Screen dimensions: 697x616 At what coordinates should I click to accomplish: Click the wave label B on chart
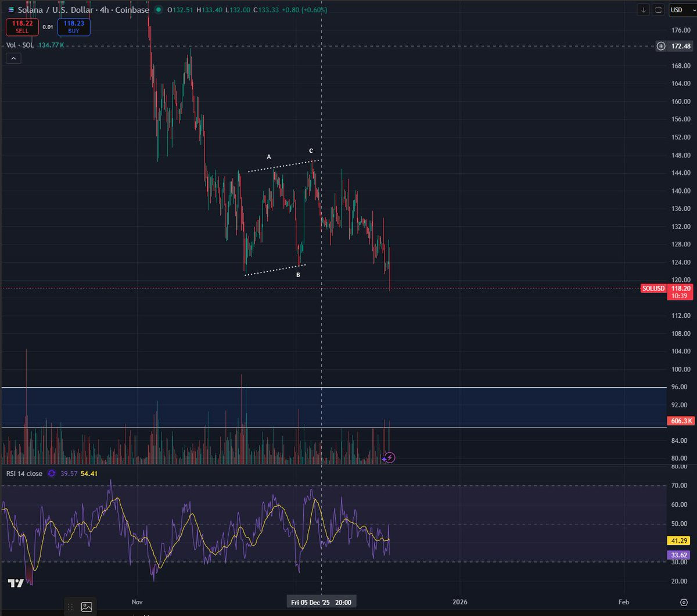(x=298, y=274)
